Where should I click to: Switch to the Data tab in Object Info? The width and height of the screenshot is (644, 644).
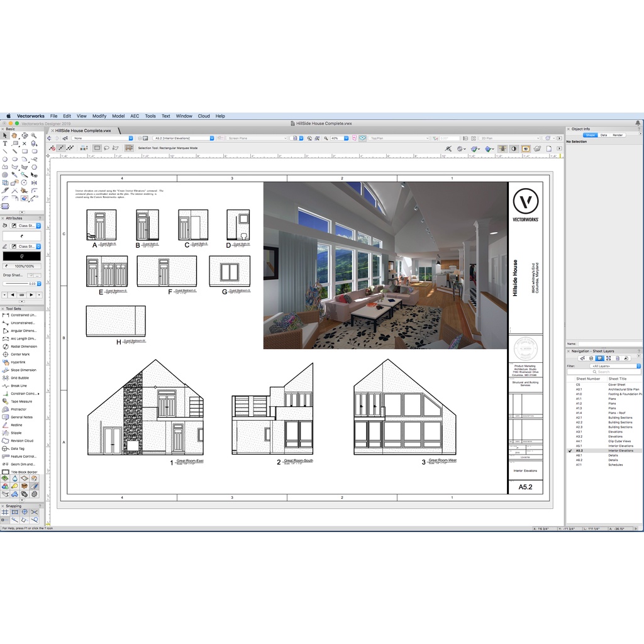(x=604, y=135)
